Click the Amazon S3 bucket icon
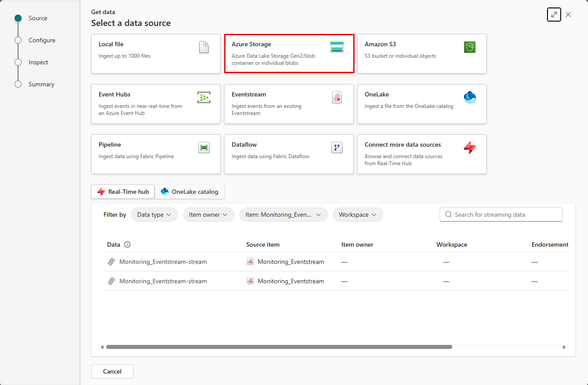This screenshot has height=385, width=588. [x=470, y=46]
